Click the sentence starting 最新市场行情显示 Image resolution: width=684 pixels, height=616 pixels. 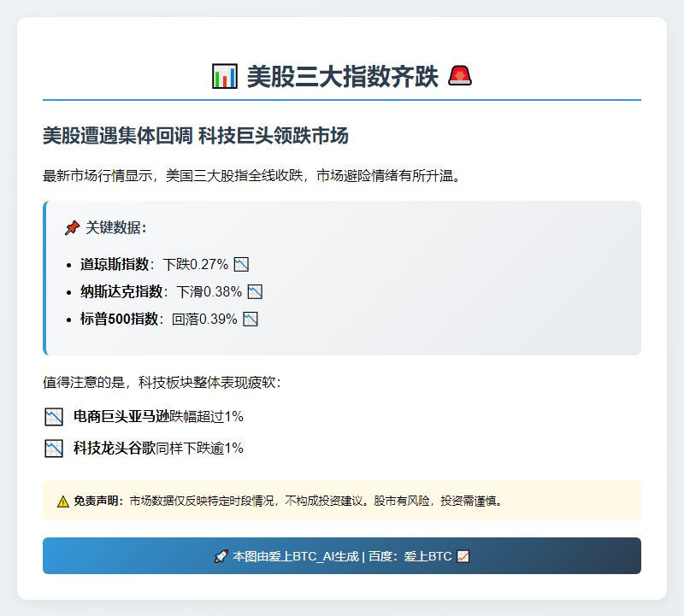(252, 176)
